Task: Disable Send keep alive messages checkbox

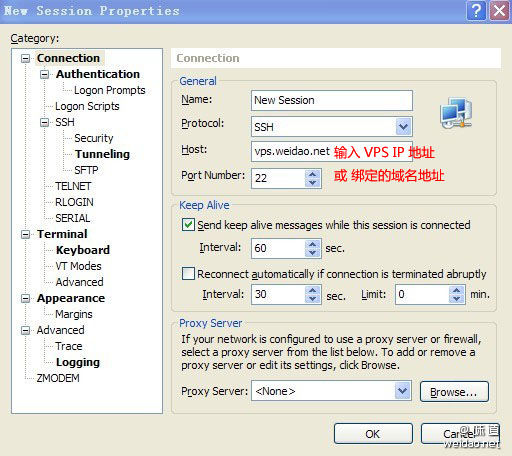Action: coord(188,224)
